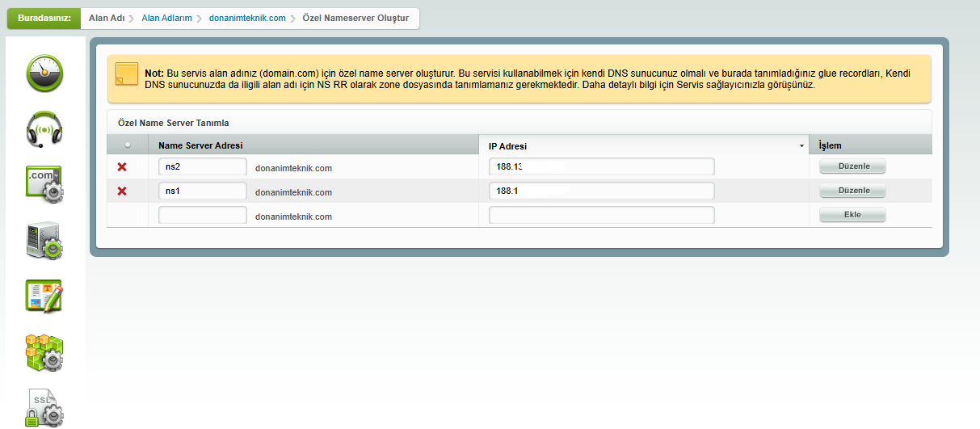Click donanimteknik.com text in ns1 row
This screenshot has width=980, height=429.
tap(294, 192)
